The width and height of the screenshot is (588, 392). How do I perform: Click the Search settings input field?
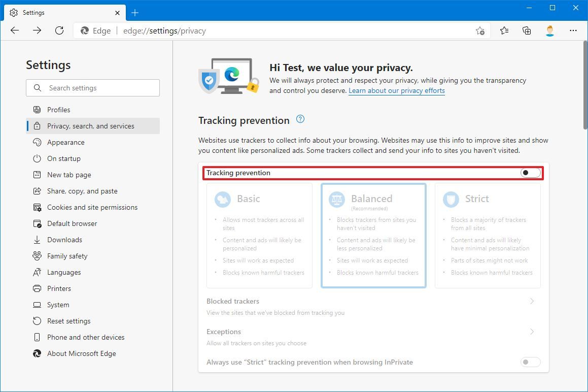[93, 88]
